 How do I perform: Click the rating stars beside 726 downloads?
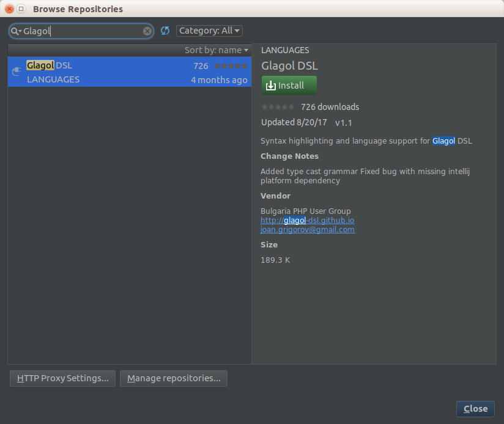click(x=278, y=107)
